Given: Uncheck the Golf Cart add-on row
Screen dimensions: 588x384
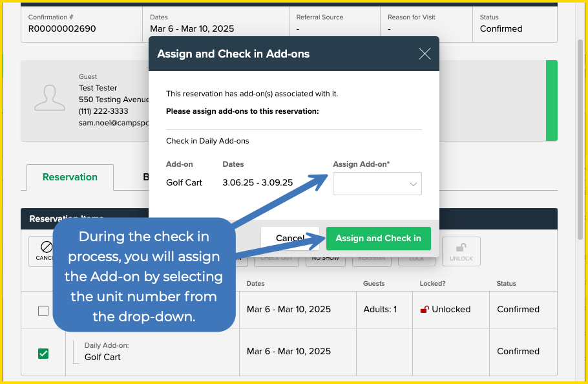Looking at the screenshot, I should [43, 352].
